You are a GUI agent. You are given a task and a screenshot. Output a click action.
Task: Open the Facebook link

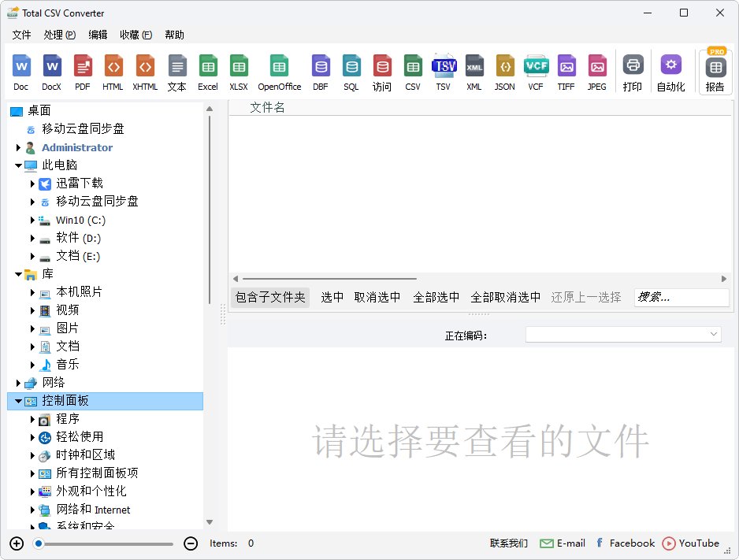click(x=626, y=543)
